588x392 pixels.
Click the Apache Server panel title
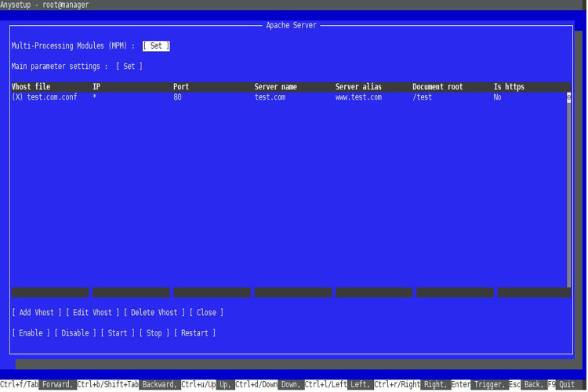coord(292,26)
